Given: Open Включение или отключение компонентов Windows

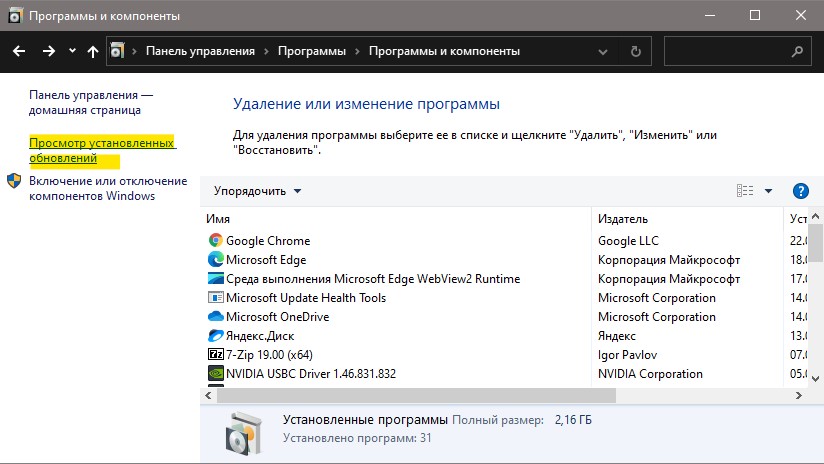Looking at the screenshot, I should click(108, 188).
